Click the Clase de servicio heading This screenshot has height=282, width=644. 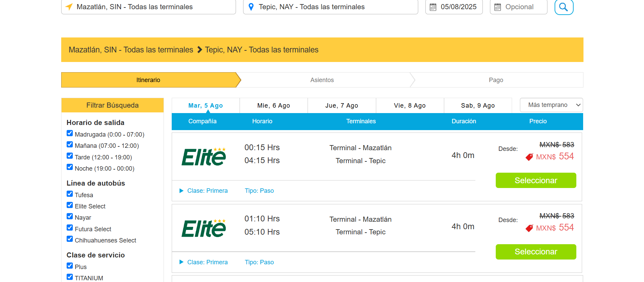(x=96, y=255)
